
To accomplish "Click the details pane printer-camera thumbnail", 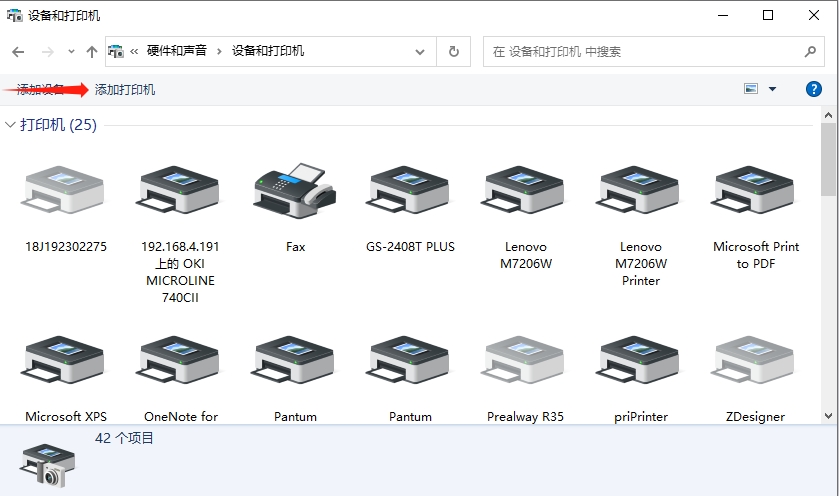I will (48, 465).
